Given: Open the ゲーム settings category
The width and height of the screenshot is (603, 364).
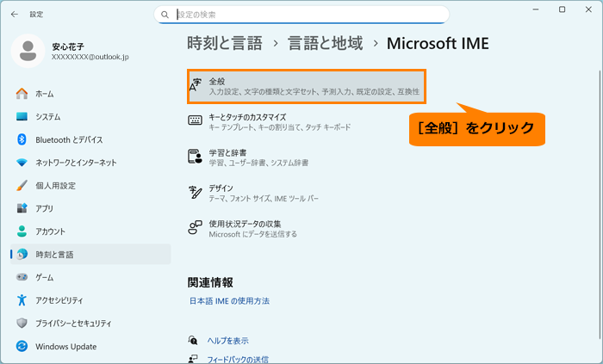Looking at the screenshot, I should coord(90,277).
